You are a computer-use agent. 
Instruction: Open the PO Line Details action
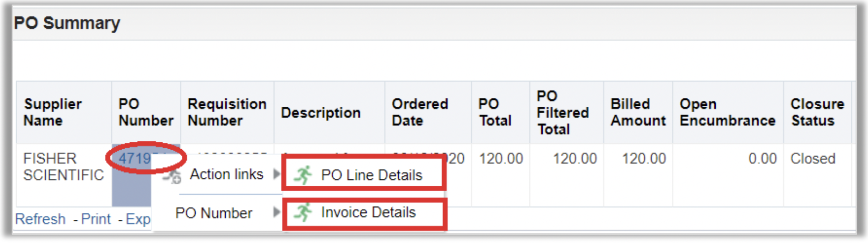click(371, 175)
